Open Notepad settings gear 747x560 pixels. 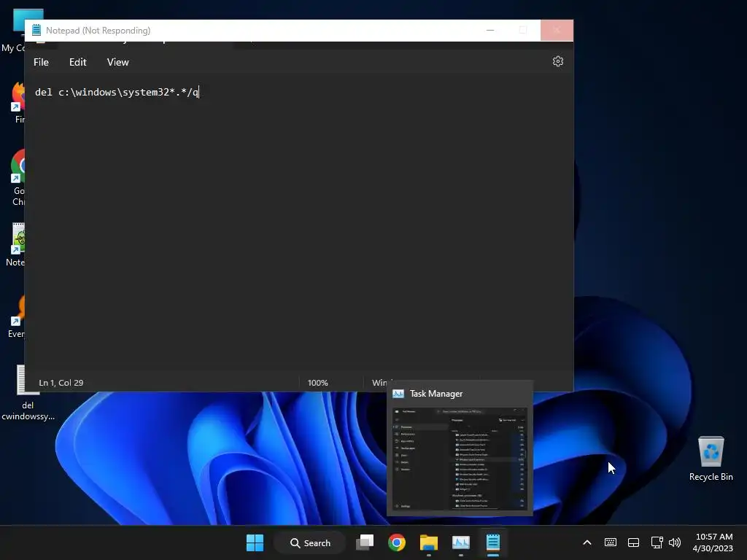[x=558, y=61]
